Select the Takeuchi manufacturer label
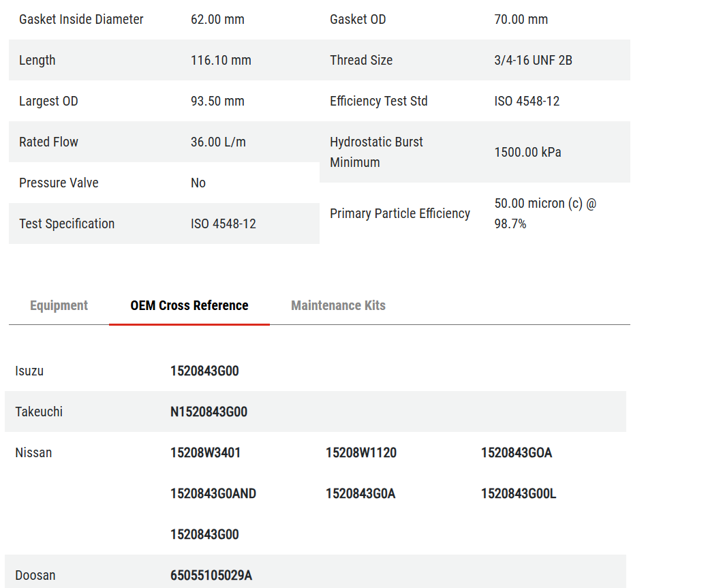Viewport: 723px width, 588px height. 39,412
